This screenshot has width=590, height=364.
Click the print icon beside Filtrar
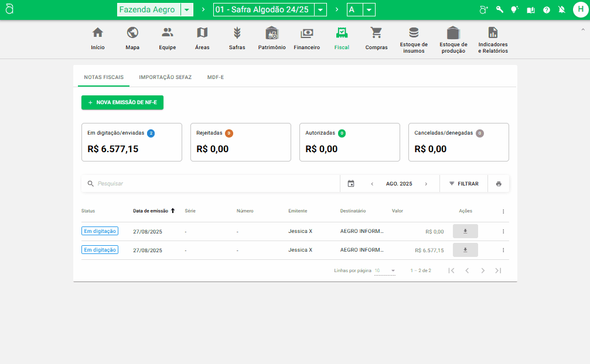click(499, 184)
